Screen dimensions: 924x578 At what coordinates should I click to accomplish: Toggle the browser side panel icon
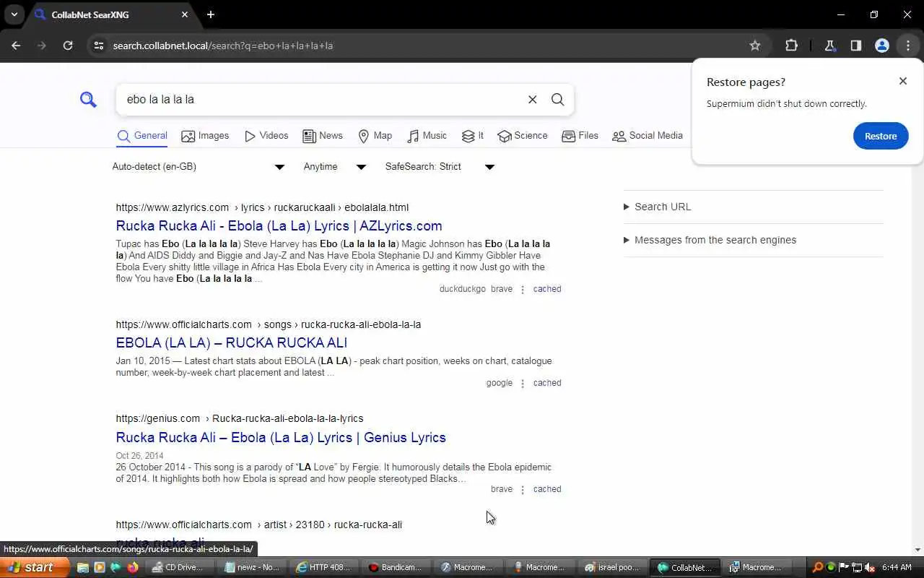(x=855, y=46)
